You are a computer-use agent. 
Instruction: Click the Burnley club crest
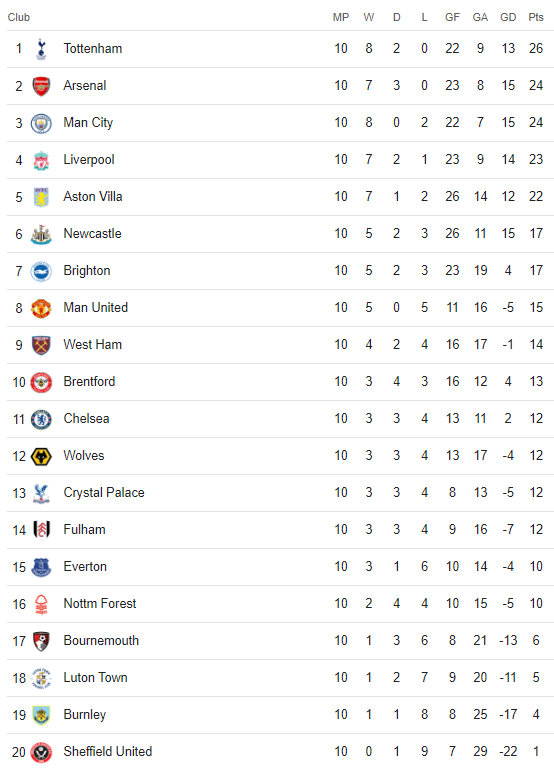(41, 715)
